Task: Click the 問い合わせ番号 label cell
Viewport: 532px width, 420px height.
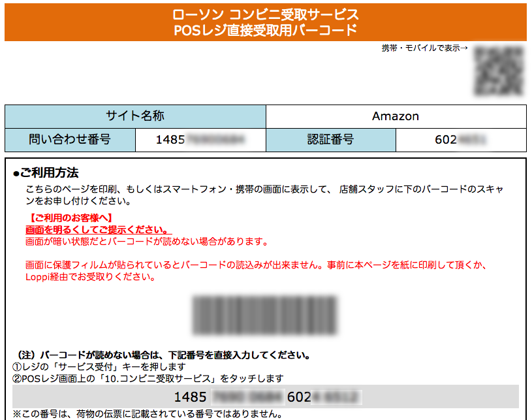Action: (x=70, y=140)
